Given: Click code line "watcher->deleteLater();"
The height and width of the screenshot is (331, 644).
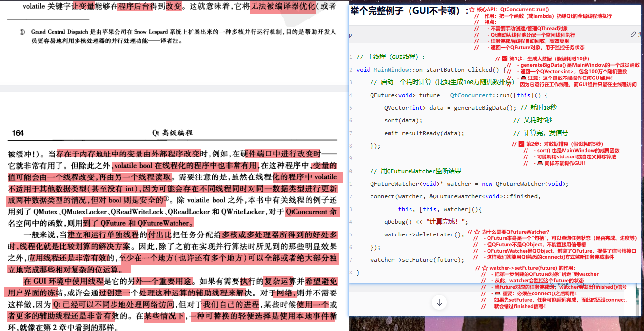Looking at the screenshot, I should [x=424, y=234].
